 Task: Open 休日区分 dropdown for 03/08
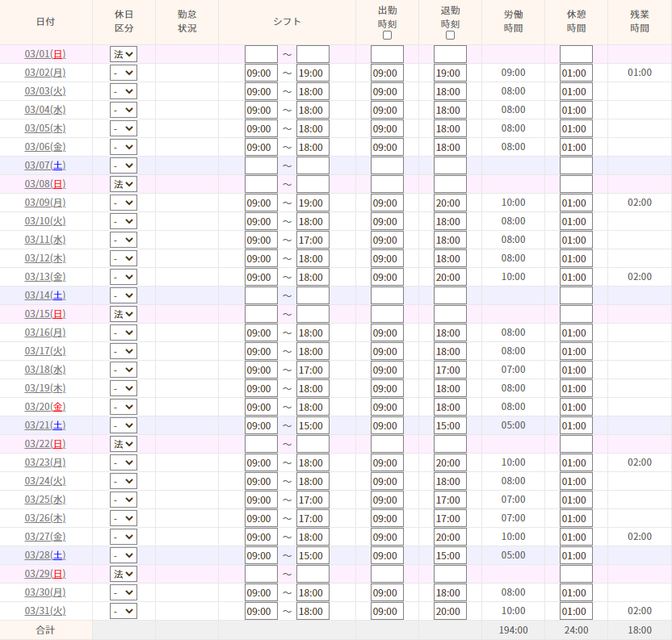tap(124, 184)
